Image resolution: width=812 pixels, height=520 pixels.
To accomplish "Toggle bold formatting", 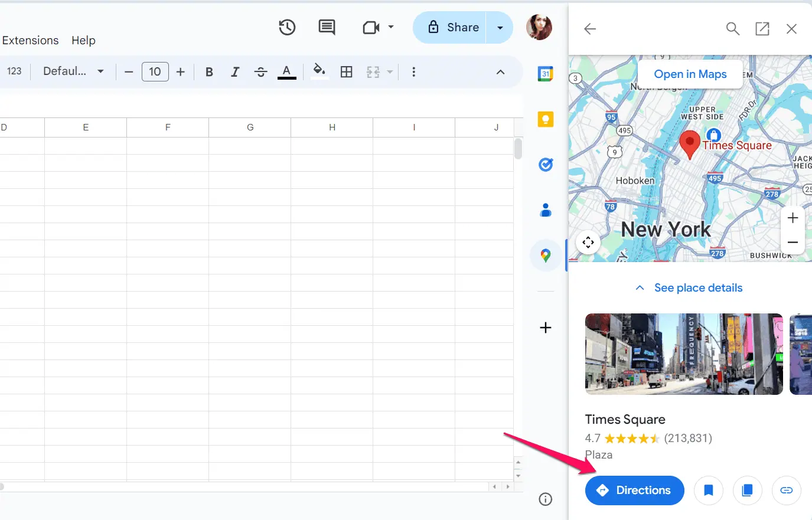I will [209, 72].
